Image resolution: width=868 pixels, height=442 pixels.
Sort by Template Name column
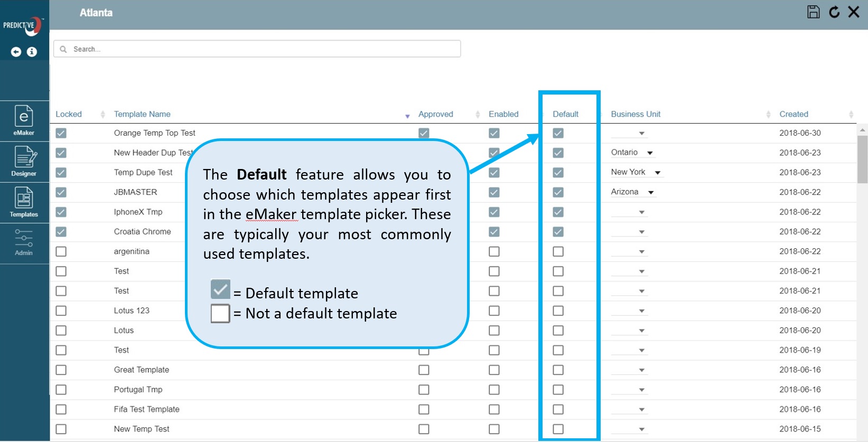pos(142,114)
